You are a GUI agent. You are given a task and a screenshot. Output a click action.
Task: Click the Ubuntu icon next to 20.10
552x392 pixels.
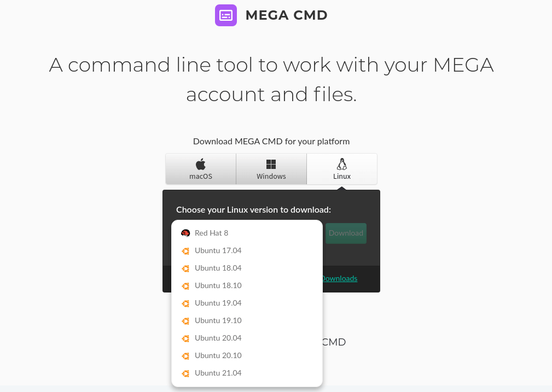(x=186, y=355)
